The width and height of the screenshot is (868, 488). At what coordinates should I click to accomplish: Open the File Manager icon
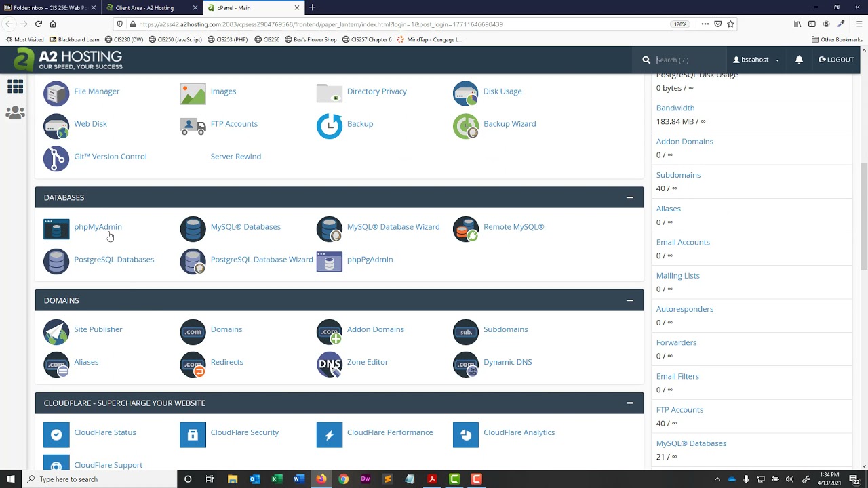coord(56,94)
